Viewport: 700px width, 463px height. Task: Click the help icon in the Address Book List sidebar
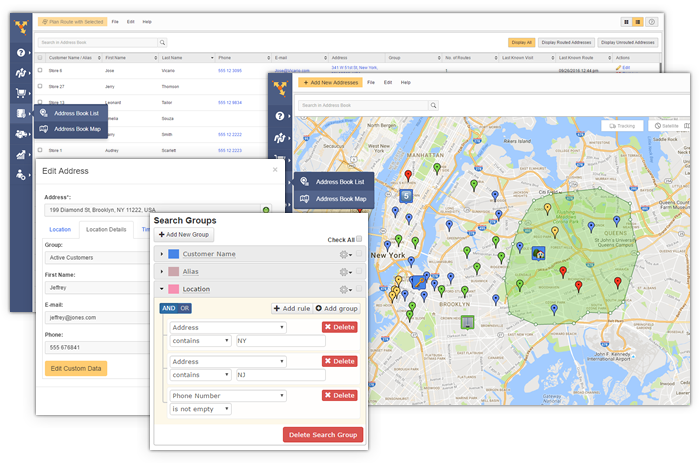point(21,52)
